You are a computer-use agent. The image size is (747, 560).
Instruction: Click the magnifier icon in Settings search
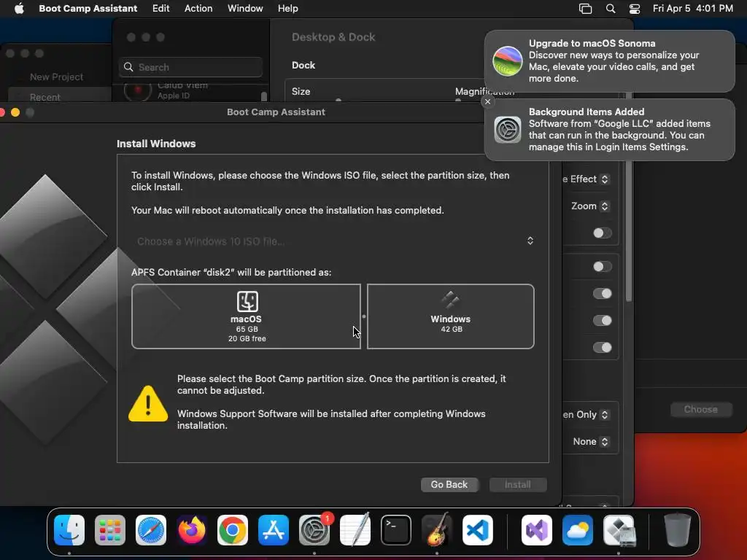[128, 67]
